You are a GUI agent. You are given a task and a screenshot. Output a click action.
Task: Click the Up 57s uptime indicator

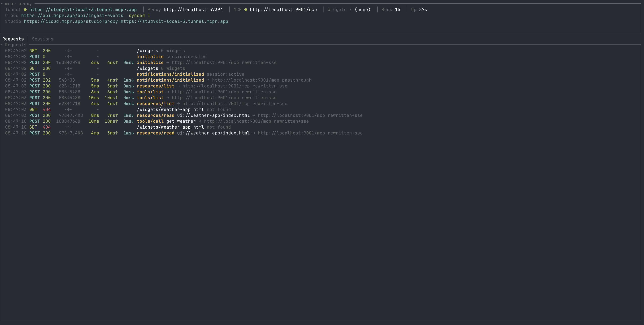[x=419, y=10]
